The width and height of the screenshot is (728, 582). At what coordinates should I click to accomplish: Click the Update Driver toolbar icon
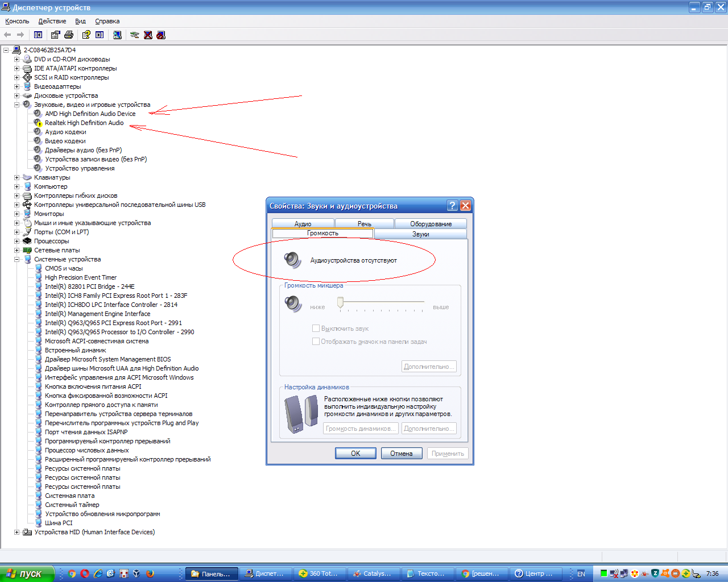point(135,35)
